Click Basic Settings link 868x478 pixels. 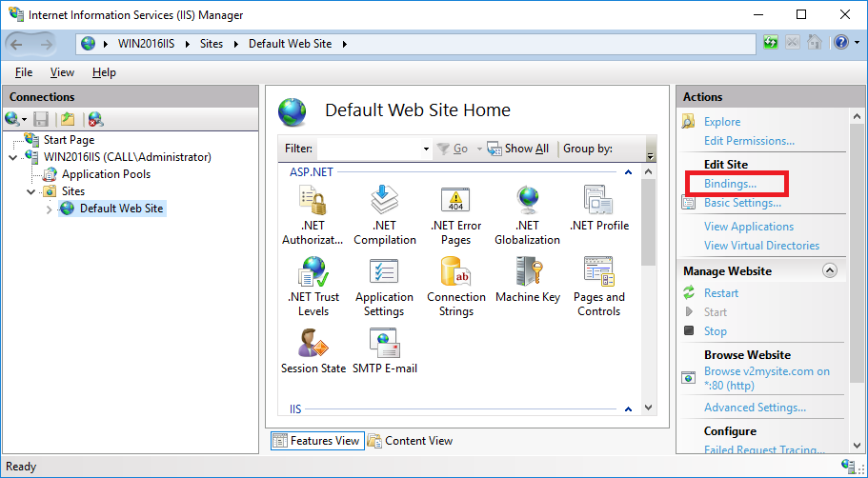(742, 203)
